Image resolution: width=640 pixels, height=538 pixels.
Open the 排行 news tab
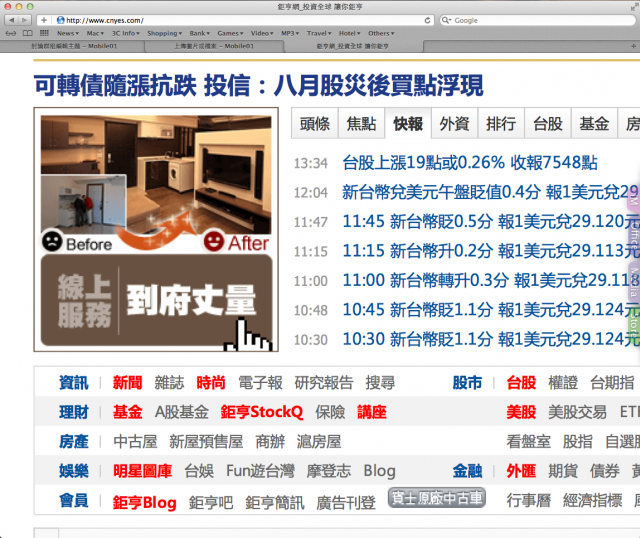click(501, 123)
